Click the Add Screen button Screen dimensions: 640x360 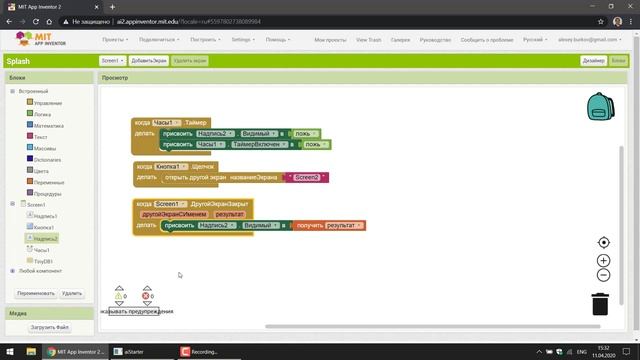tap(149, 61)
